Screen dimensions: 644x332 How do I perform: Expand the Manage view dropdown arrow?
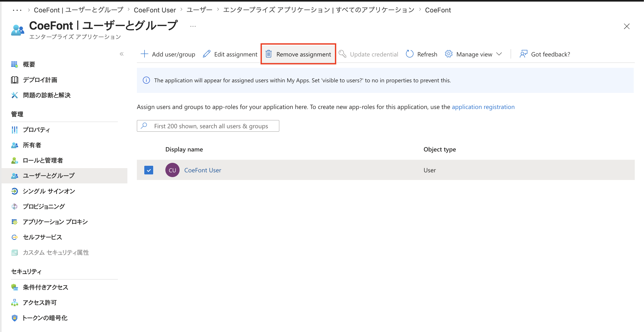pos(499,54)
